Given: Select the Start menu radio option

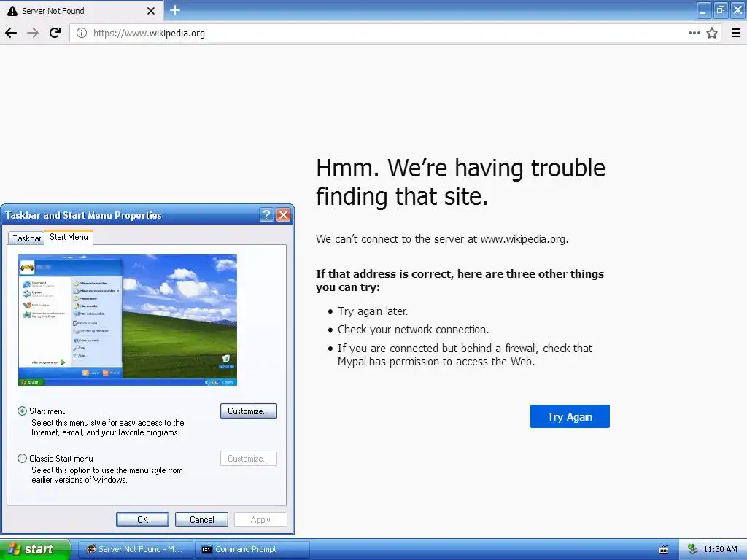Looking at the screenshot, I should (23, 411).
